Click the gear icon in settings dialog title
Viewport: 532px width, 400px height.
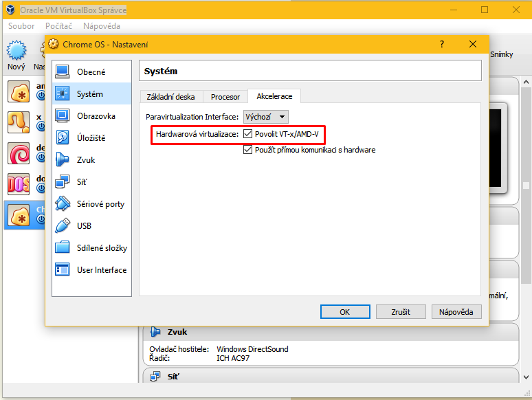(x=53, y=44)
